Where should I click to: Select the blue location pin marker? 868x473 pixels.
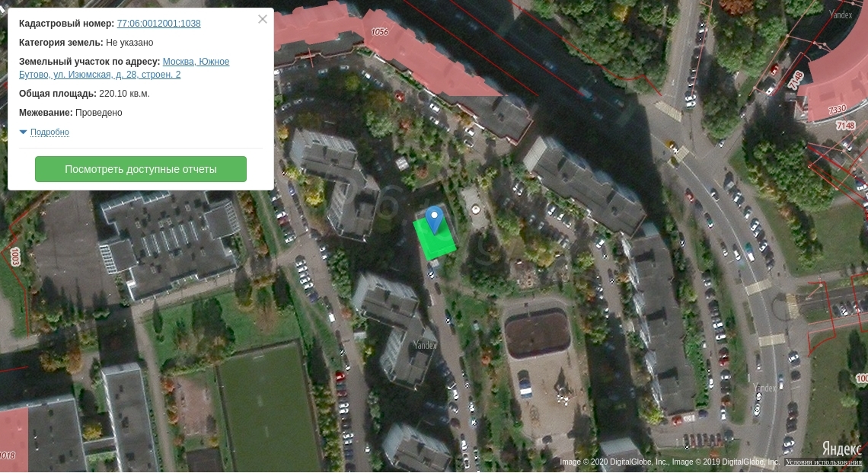coord(435,219)
